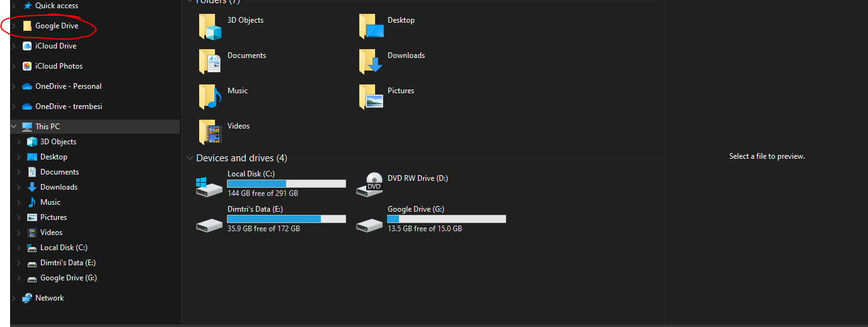Collapse the Folders group chevron
The height and width of the screenshot is (327, 868).
click(x=190, y=2)
